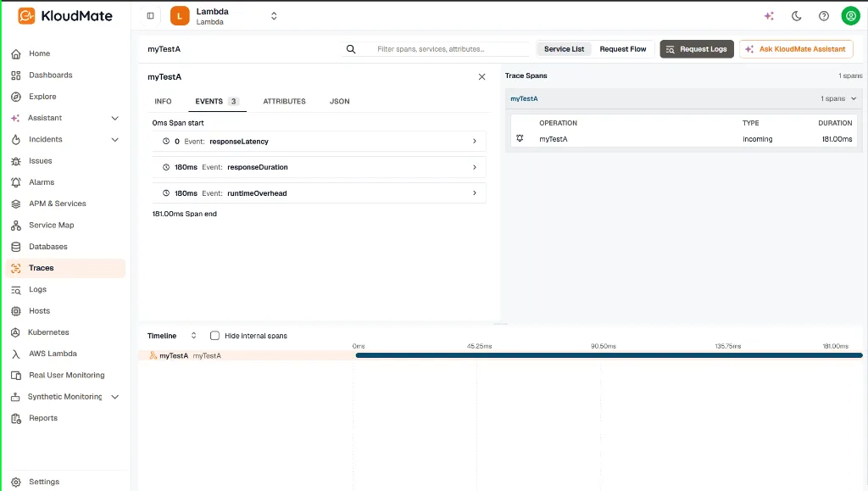The image size is (868, 491).
Task: Expand Synthetic Monitoring chevron
Action: (114, 397)
